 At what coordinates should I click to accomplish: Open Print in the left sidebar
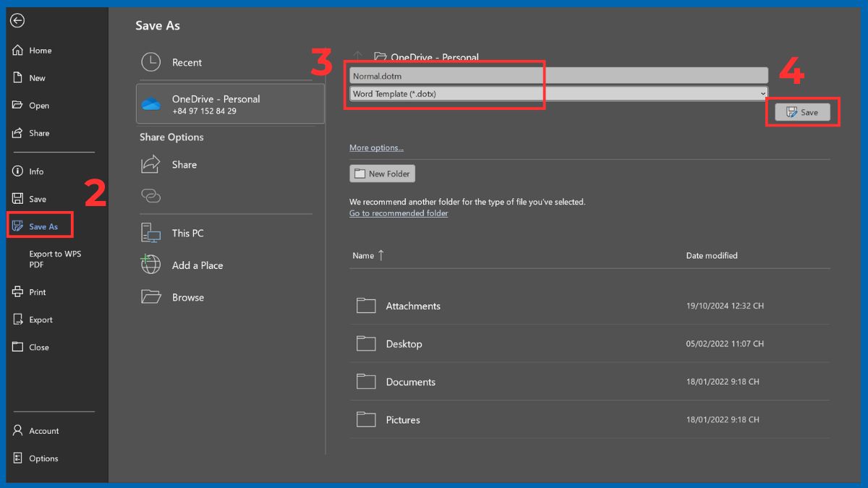click(x=38, y=292)
